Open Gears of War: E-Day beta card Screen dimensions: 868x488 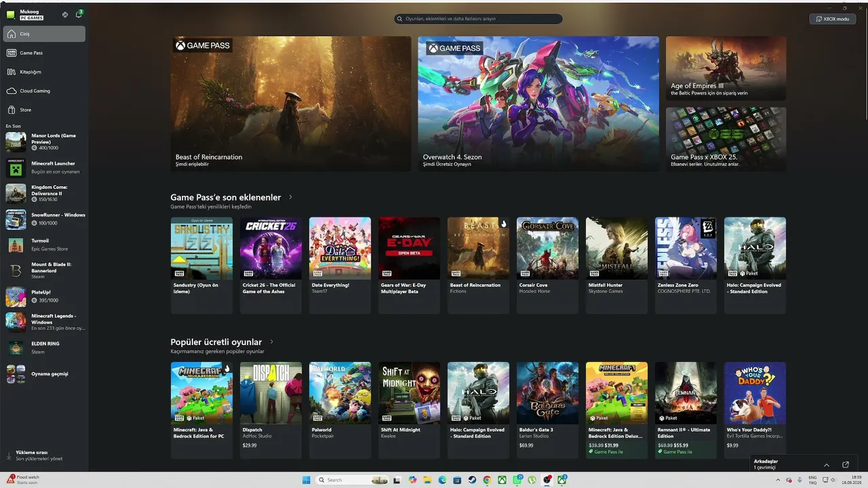pyautogui.click(x=409, y=265)
